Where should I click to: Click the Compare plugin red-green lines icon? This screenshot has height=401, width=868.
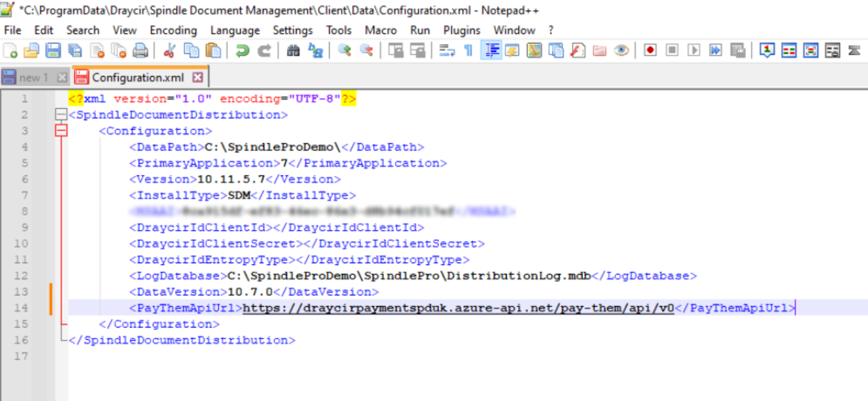tap(789, 50)
